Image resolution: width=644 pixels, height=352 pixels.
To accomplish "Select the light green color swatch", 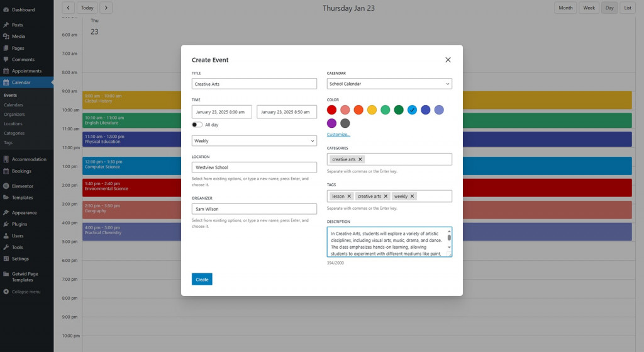I will [386, 110].
